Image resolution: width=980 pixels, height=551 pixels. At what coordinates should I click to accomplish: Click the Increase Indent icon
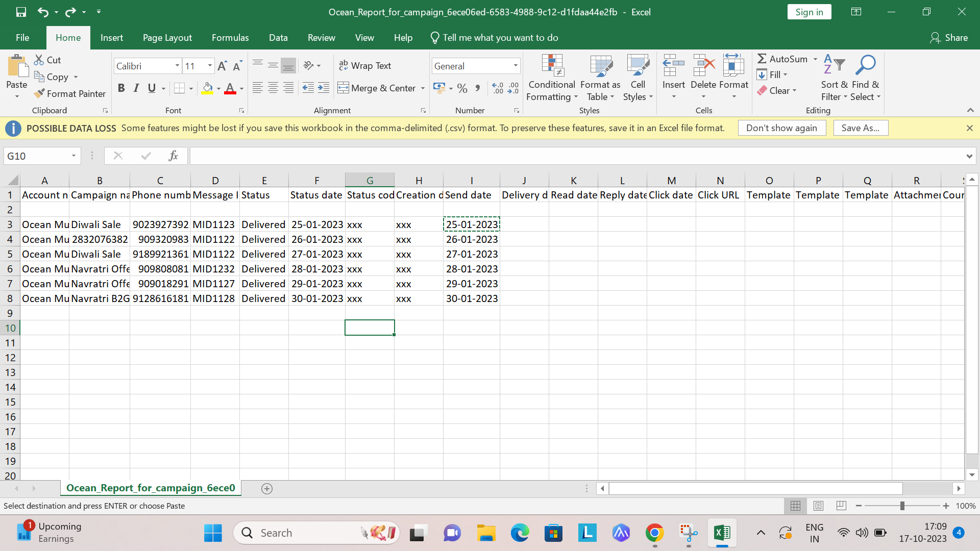pyautogui.click(x=324, y=88)
